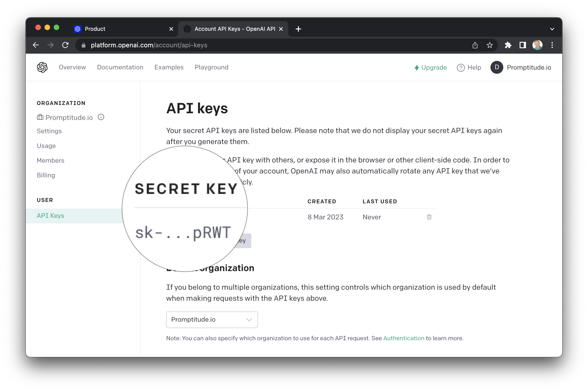Click the Billing sidebar link
The height and width of the screenshot is (391, 588).
46,175
